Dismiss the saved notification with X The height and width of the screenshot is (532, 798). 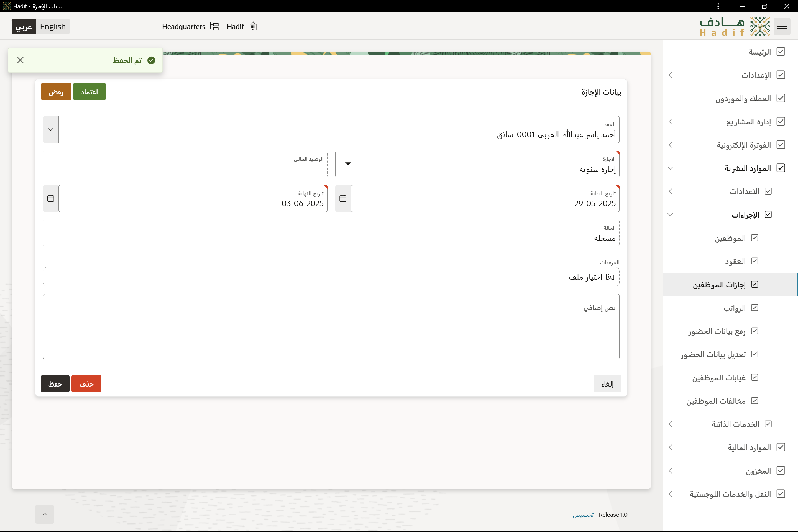point(20,60)
